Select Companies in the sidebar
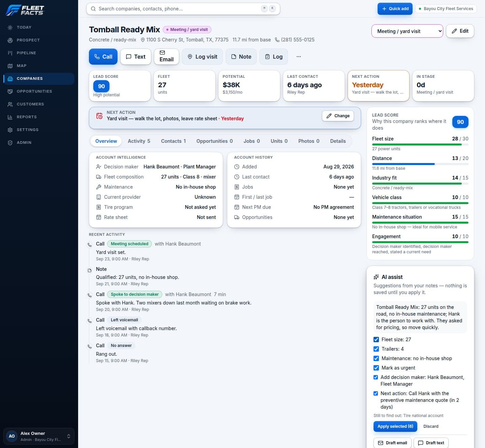The height and width of the screenshot is (448, 485). tap(39, 78)
